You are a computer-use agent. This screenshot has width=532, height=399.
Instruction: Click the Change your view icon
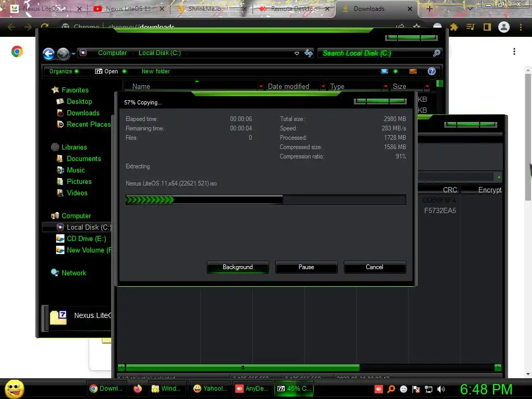pyautogui.click(x=384, y=71)
